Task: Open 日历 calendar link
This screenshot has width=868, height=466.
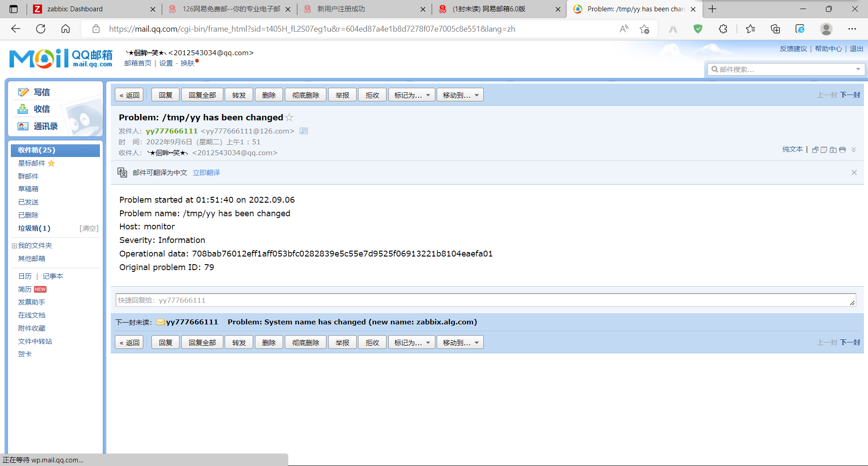Action: pos(25,276)
